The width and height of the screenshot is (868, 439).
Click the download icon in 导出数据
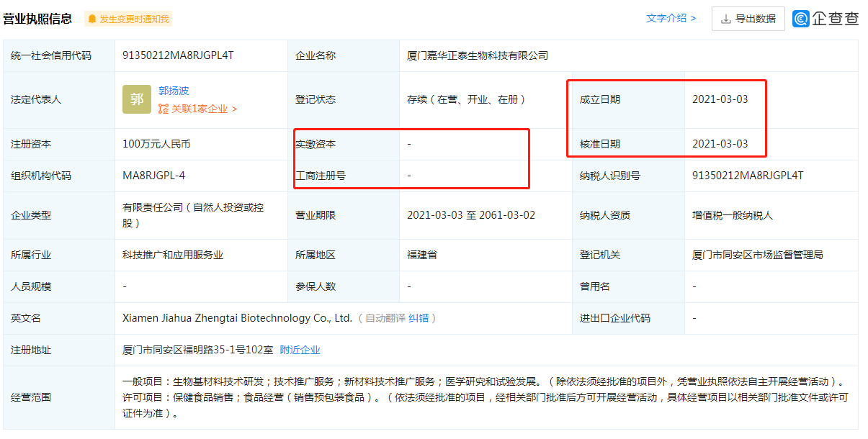[x=725, y=19]
